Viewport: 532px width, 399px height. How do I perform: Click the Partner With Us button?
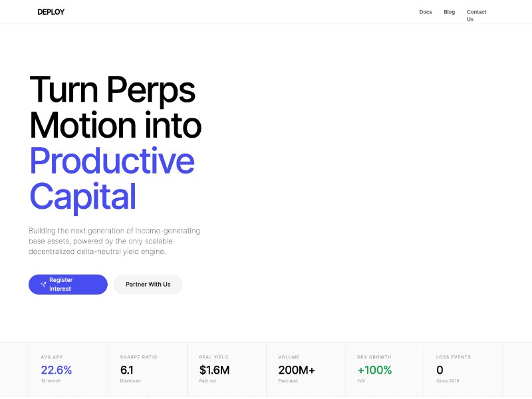148,284
